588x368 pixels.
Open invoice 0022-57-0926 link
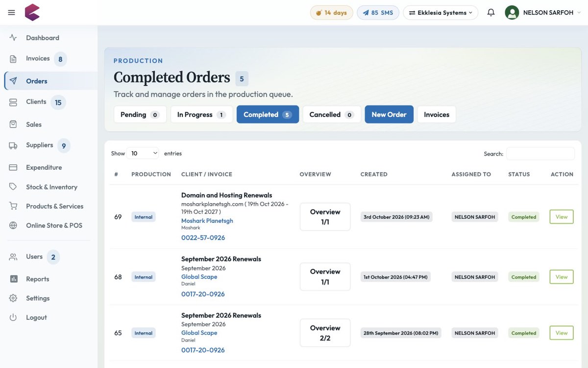point(203,237)
